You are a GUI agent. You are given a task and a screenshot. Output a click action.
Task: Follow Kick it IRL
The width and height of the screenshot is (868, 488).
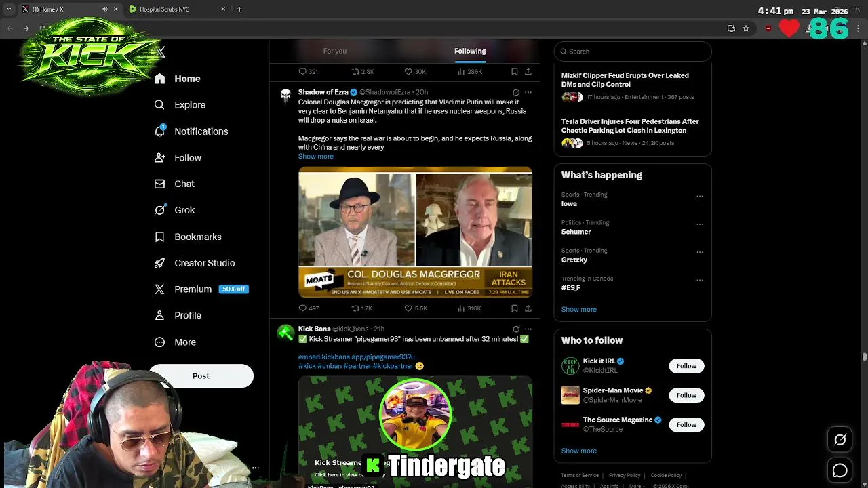pyautogui.click(x=686, y=366)
